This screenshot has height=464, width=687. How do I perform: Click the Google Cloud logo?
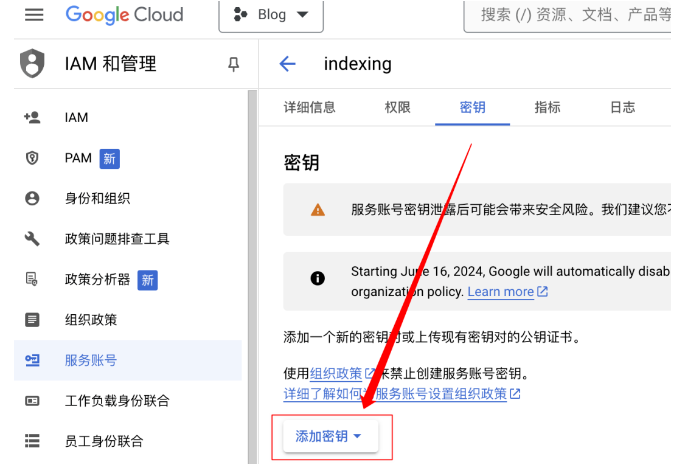(x=124, y=15)
